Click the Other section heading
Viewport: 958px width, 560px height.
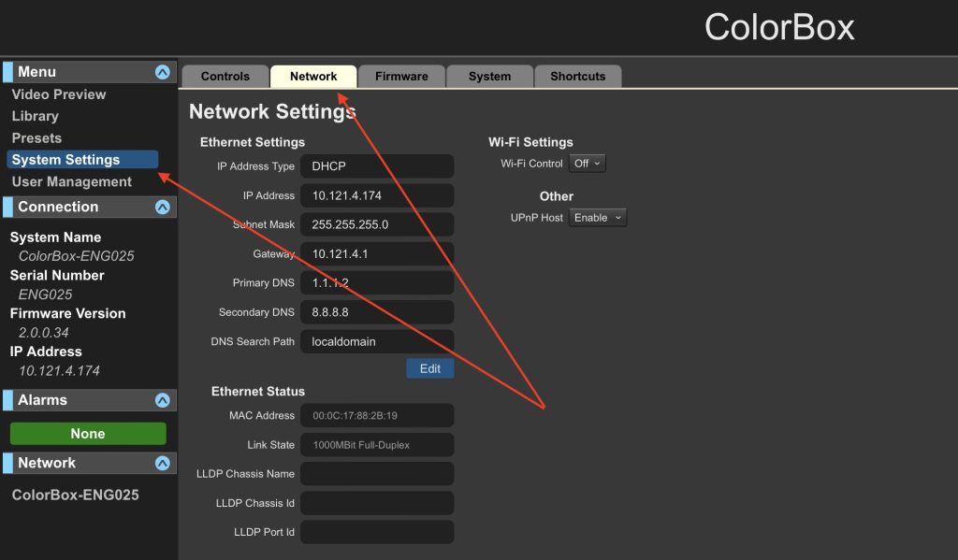tap(556, 196)
